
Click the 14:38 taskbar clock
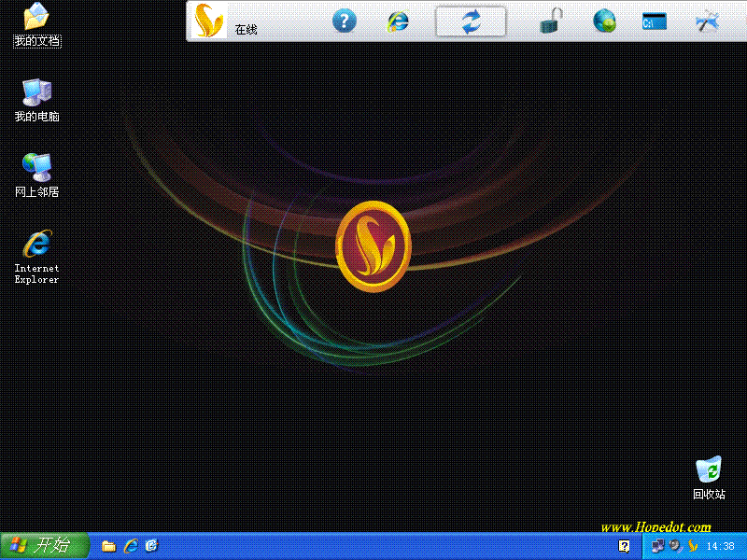pyautogui.click(x=720, y=546)
